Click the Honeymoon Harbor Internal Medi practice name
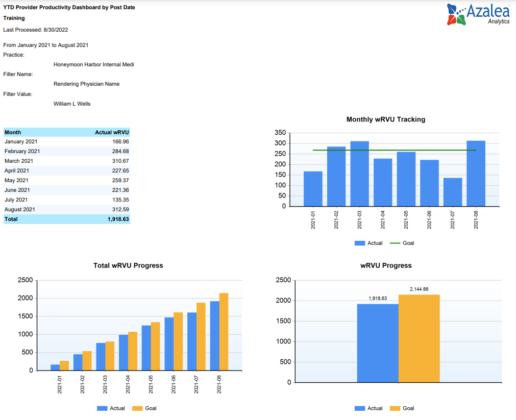The image size is (516, 420). coord(93,65)
